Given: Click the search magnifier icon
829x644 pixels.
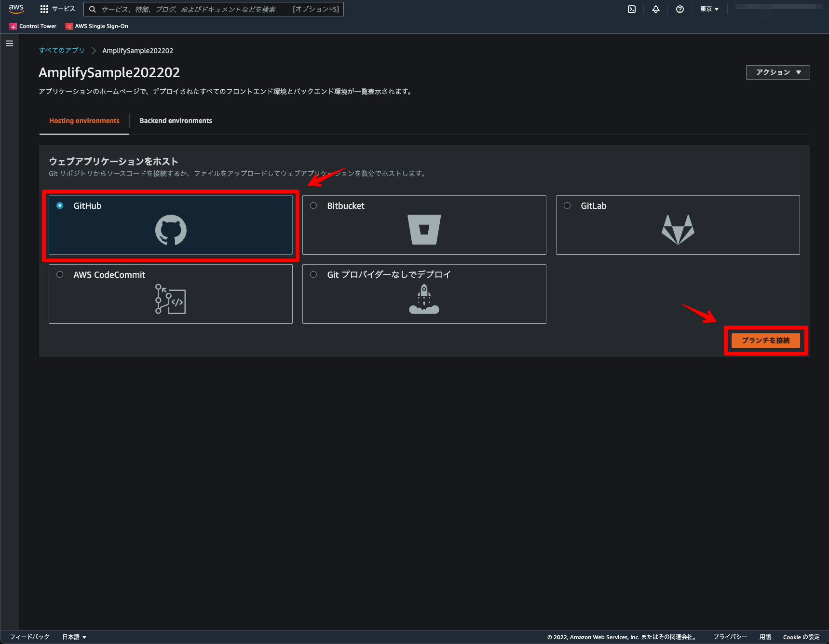Looking at the screenshot, I should click(x=93, y=9).
